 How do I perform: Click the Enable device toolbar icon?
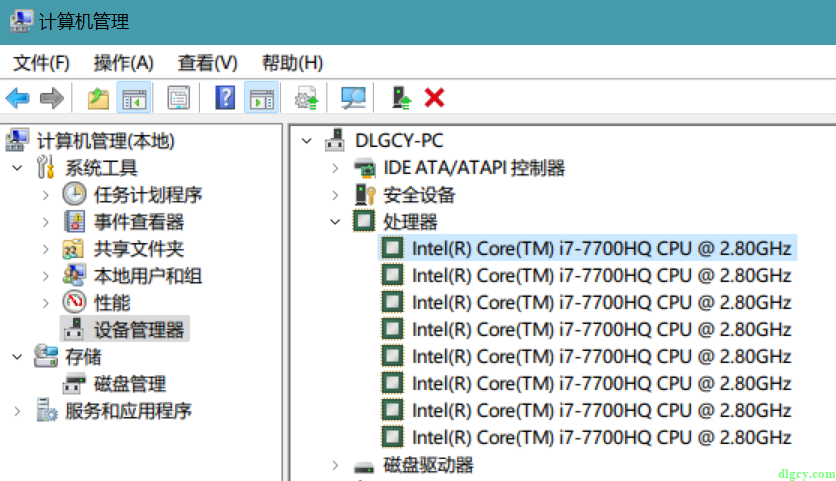pyautogui.click(x=401, y=98)
